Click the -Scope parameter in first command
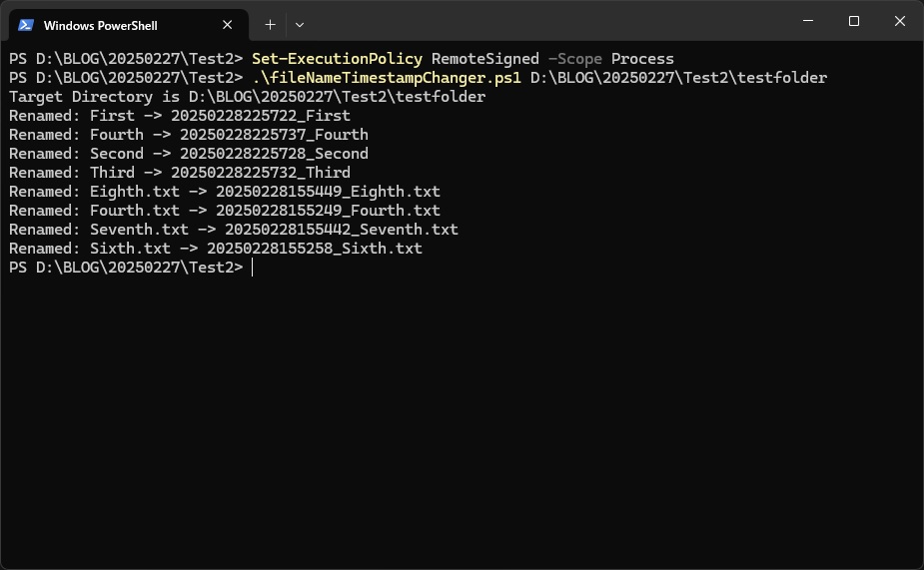Screen dimensions: 924x570 575,59
